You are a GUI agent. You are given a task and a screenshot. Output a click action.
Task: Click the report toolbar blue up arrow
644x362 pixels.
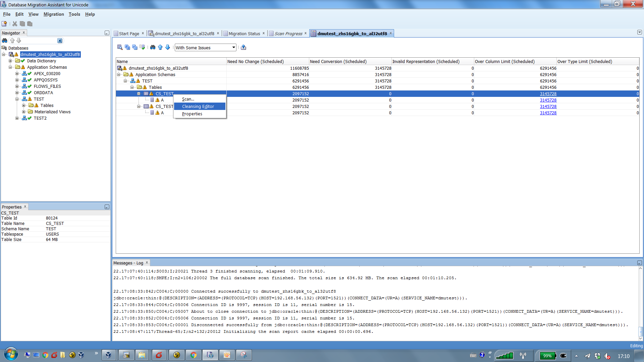160,47
